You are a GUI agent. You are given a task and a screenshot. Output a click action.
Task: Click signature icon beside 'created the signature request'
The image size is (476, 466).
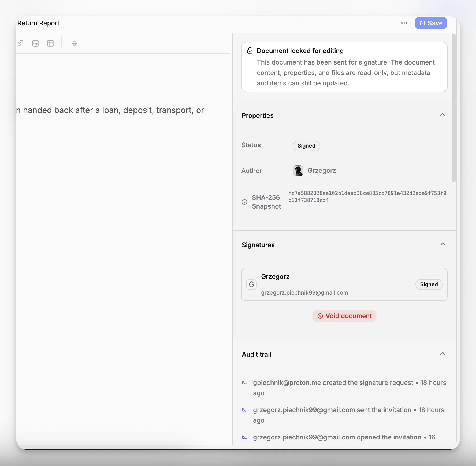(x=244, y=383)
